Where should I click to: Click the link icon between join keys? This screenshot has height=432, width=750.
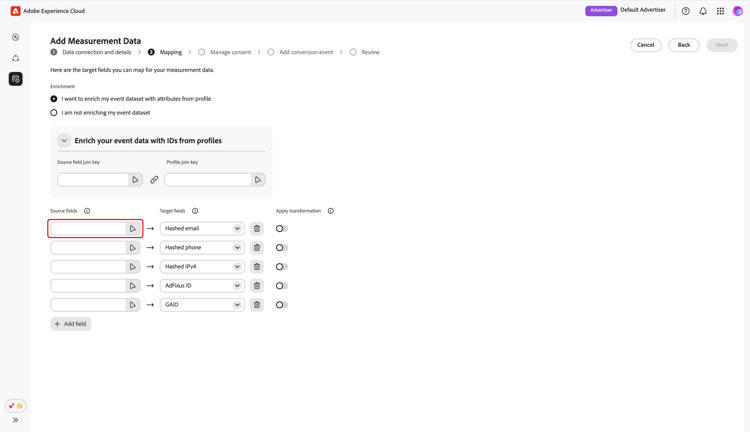(154, 180)
